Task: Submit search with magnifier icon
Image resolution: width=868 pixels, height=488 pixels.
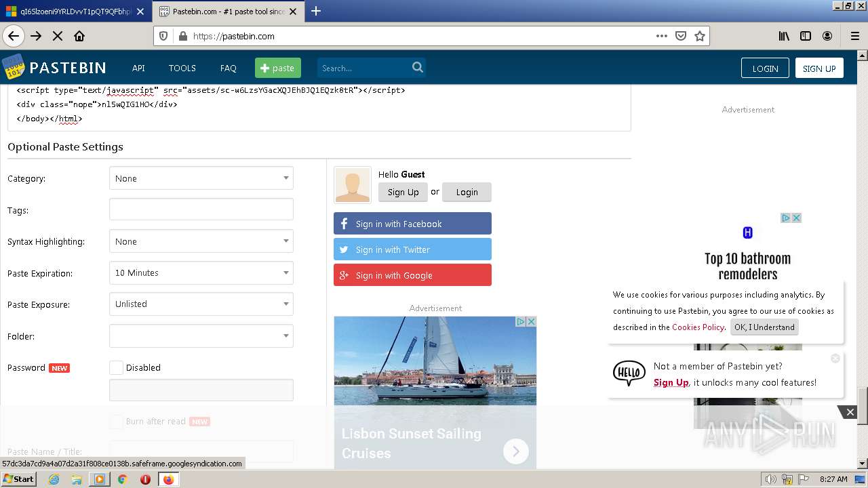Action: click(x=418, y=67)
